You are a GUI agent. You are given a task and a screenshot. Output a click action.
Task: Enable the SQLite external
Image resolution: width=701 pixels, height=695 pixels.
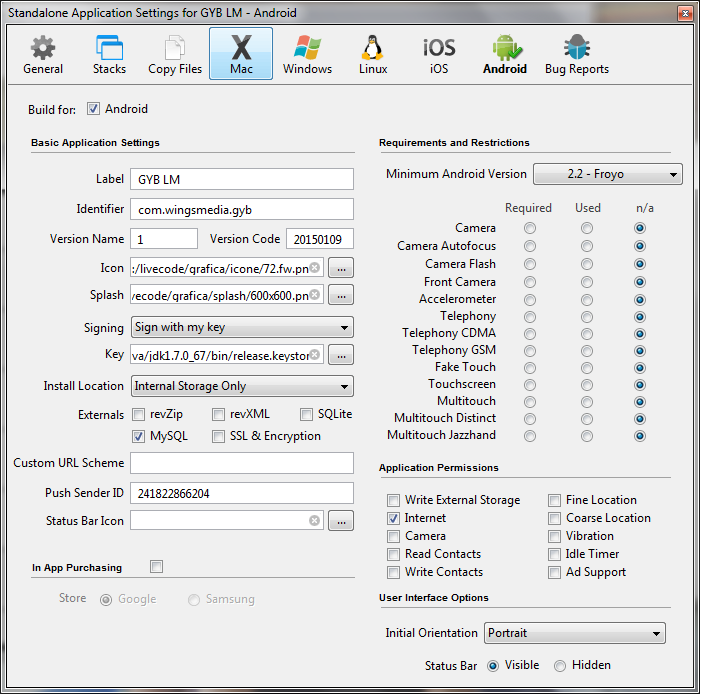pyautogui.click(x=307, y=415)
